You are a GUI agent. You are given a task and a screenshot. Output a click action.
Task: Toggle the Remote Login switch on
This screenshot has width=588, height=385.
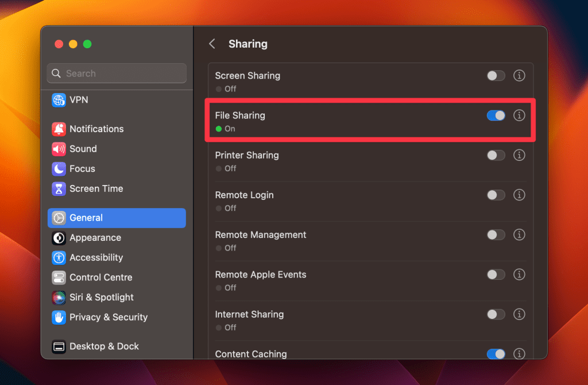[496, 195]
